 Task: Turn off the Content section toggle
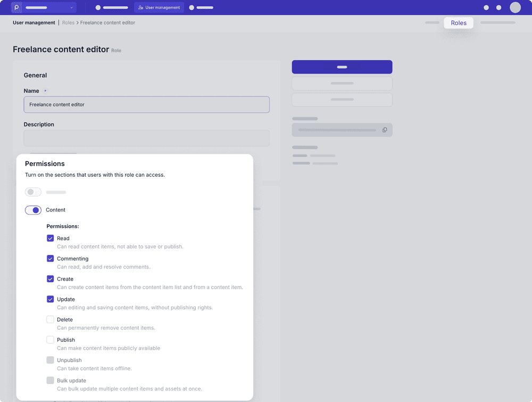pyautogui.click(x=33, y=210)
